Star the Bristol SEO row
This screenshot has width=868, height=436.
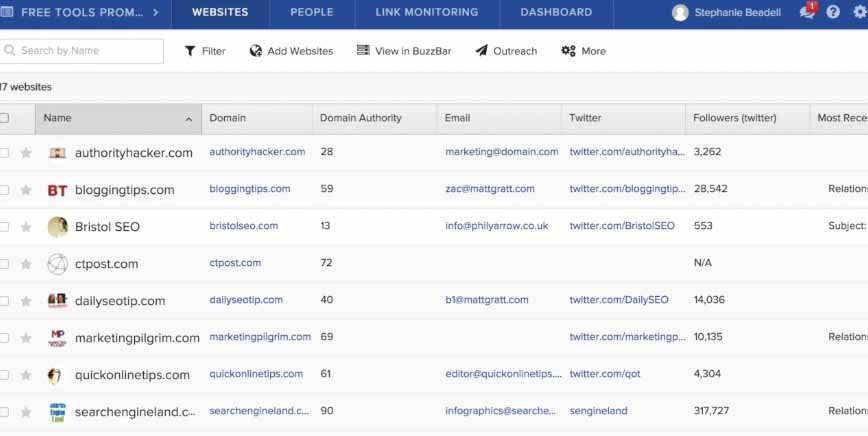tap(26, 227)
